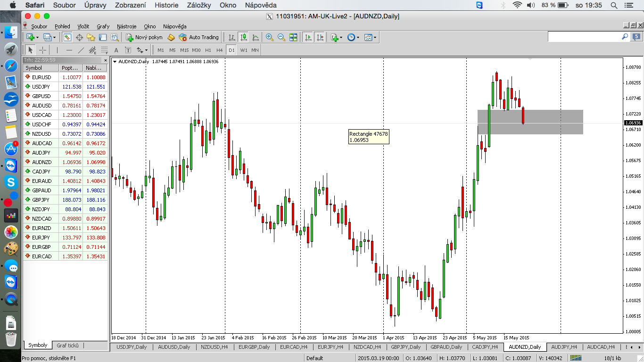The height and width of the screenshot is (362, 644).
Task: Open the Vložit menu
Action: pyautogui.click(x=83, y=26)
